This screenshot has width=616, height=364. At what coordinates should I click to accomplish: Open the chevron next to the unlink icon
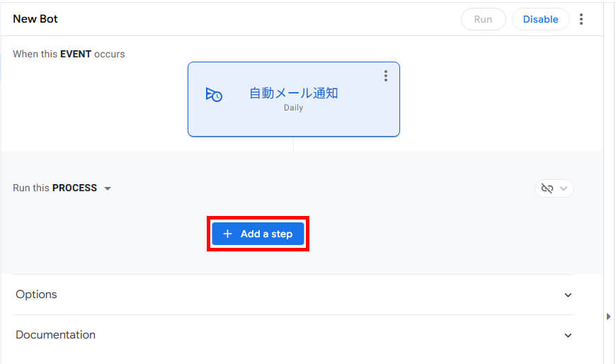coord(564,188)
